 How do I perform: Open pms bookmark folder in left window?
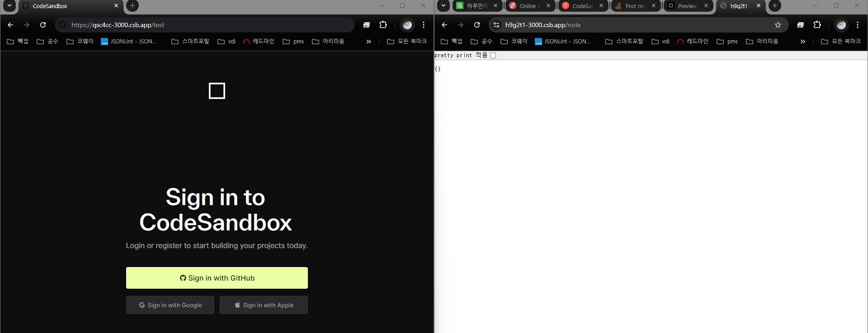coord(293,41)
